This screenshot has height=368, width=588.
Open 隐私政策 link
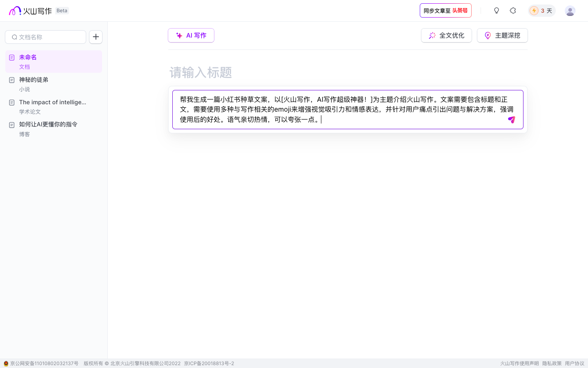(x=552, y=364)
